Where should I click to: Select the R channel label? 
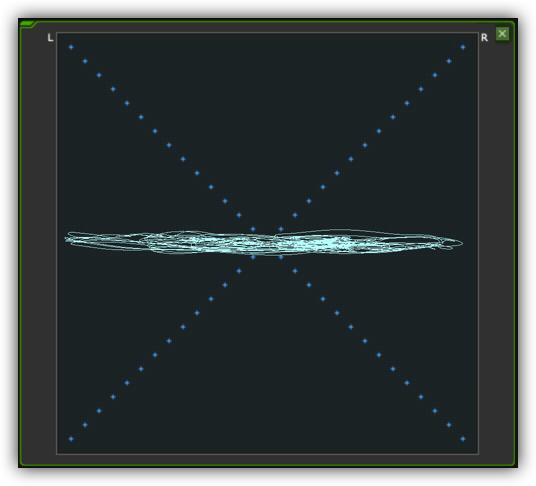(x=484, y=38)
